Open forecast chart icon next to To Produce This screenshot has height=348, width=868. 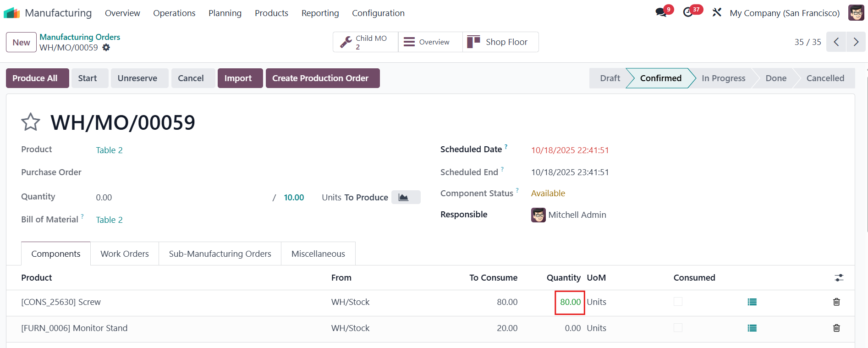click(x=405, y=197)
